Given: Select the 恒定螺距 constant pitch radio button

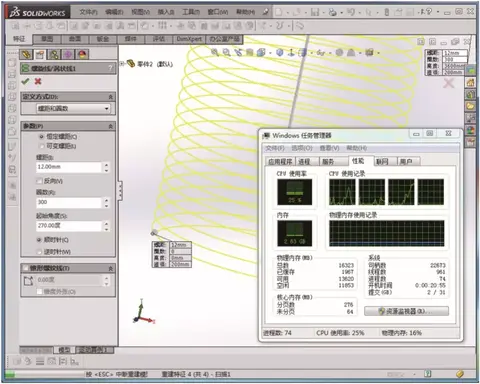Looking at the screenshot, I should tap(41, 137).
